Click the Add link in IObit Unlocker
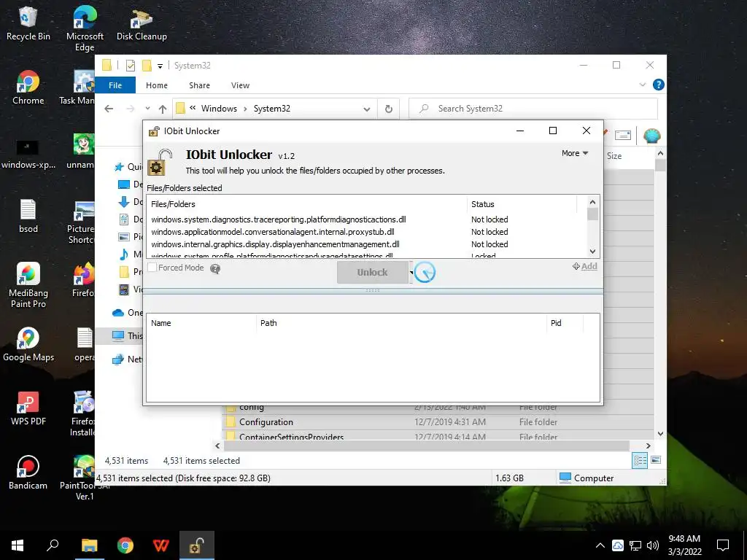 (x=585, y=266)
